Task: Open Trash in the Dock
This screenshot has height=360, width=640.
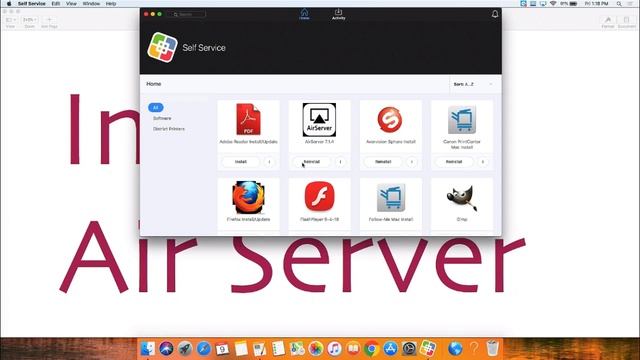Action: pos(493,348)
